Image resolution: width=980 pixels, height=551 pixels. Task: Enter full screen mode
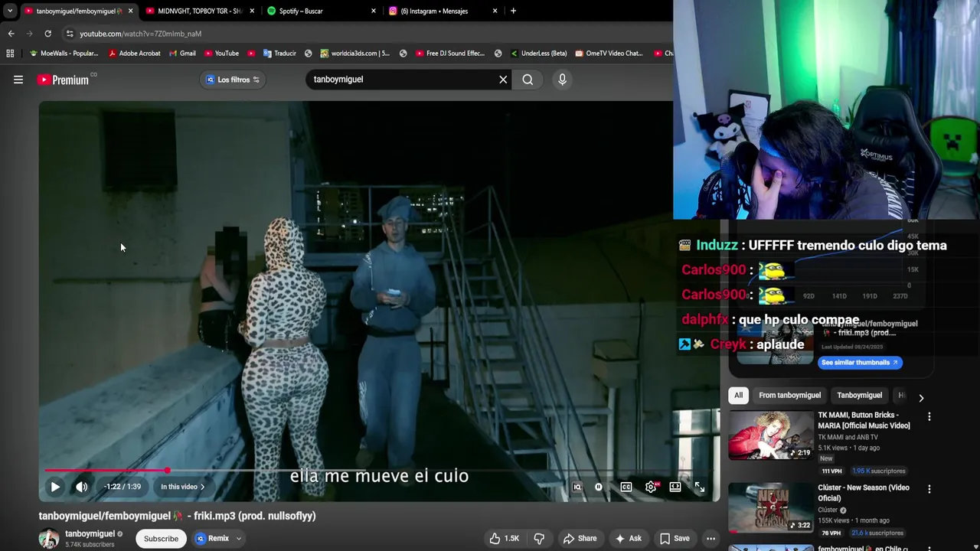click(700, 487)
